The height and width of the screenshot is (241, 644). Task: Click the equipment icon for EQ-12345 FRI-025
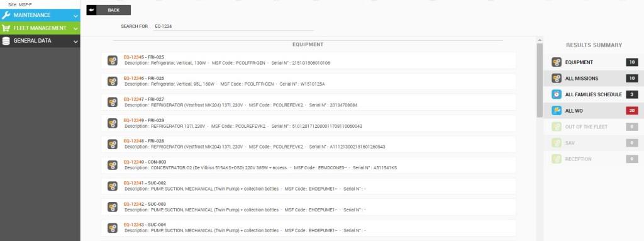click(113, 60)
